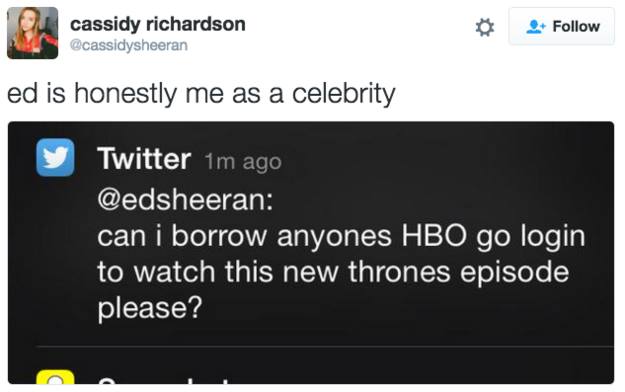
Task: Click the cut-off Snapchat notification title
Action: [163, 380]
